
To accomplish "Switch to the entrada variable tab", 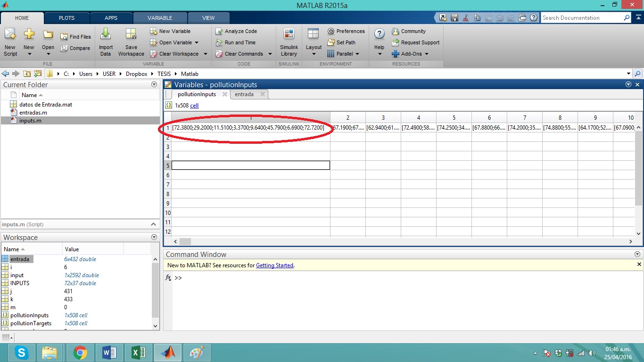I will 244,94.
